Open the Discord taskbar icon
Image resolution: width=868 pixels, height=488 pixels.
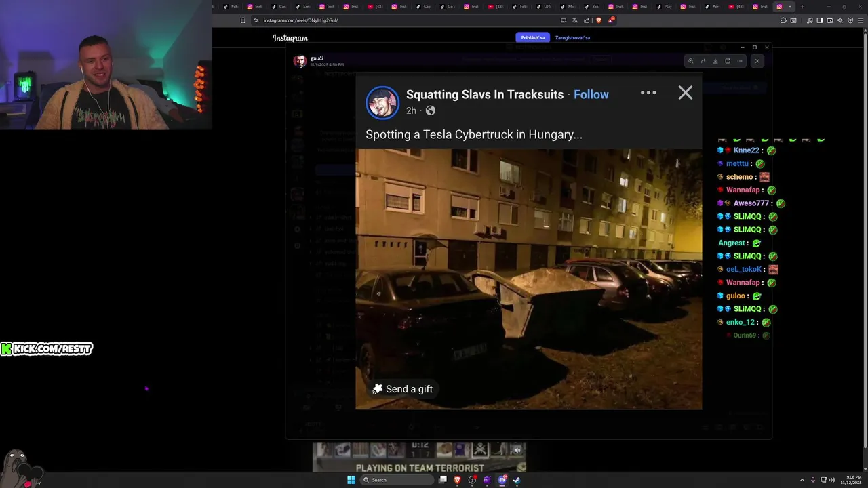tap(502, 480)
